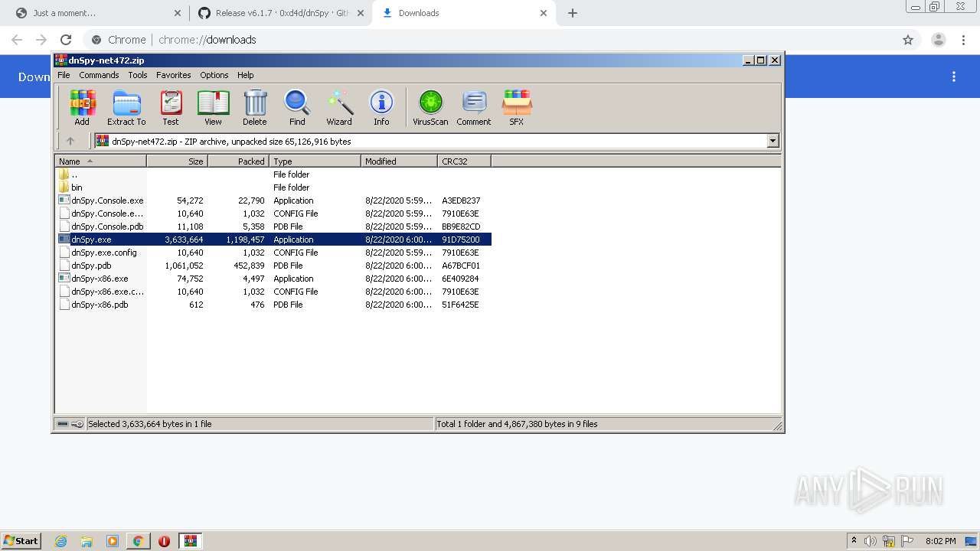
Task: Open the Help menu
Action: (x=245, y=75)
